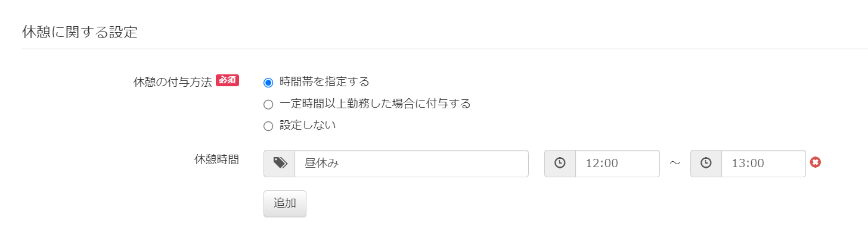Viewport: 868px width, 232px height.
Task: Click the divider line under the heading
Action: [x=445, y=49]
